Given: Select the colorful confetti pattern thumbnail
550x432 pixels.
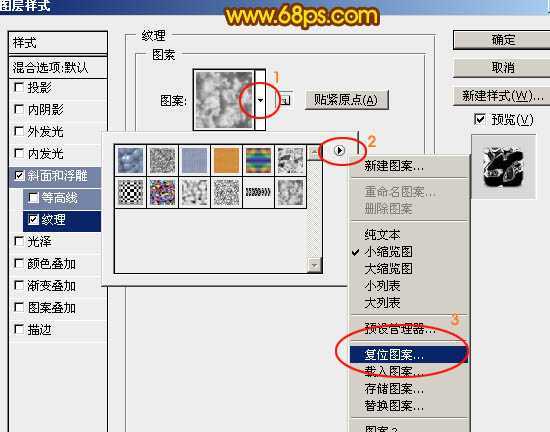Looking at the screenshot, I should coord(162,193).
